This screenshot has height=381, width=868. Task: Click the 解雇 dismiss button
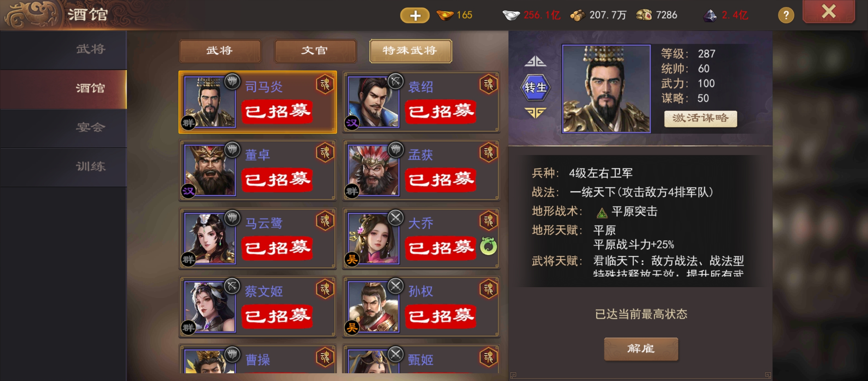click(x=641, y=349)
